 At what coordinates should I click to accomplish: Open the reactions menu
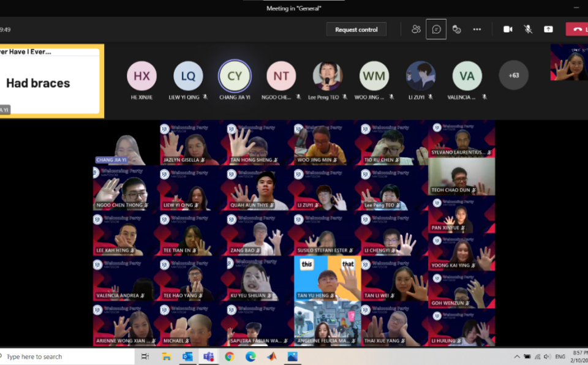tap(456, 29)
